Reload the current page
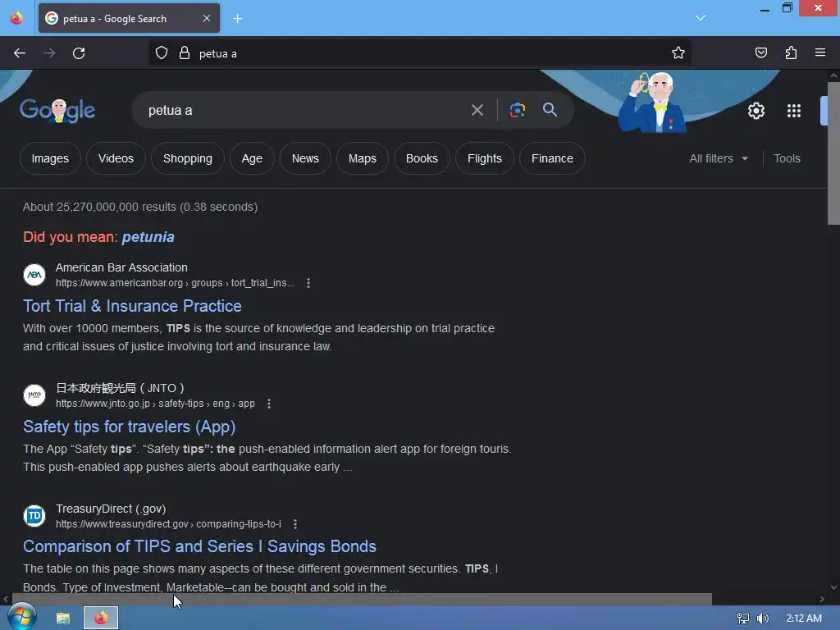 [x=79, y=53]
